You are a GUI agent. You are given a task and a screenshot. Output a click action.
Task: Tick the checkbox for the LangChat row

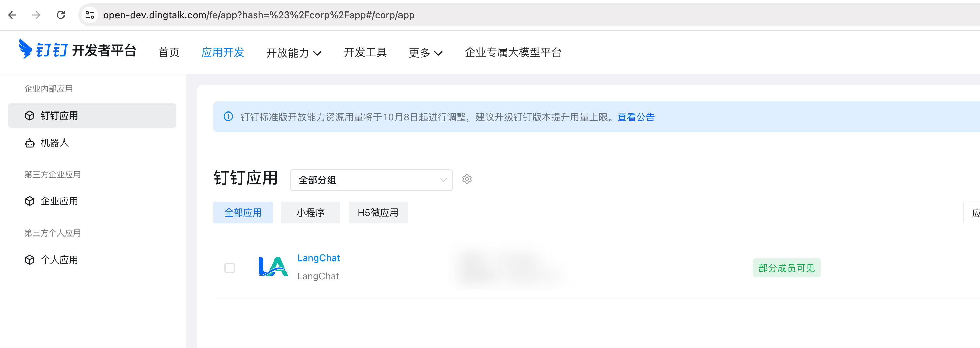click(x=229, y=268)
